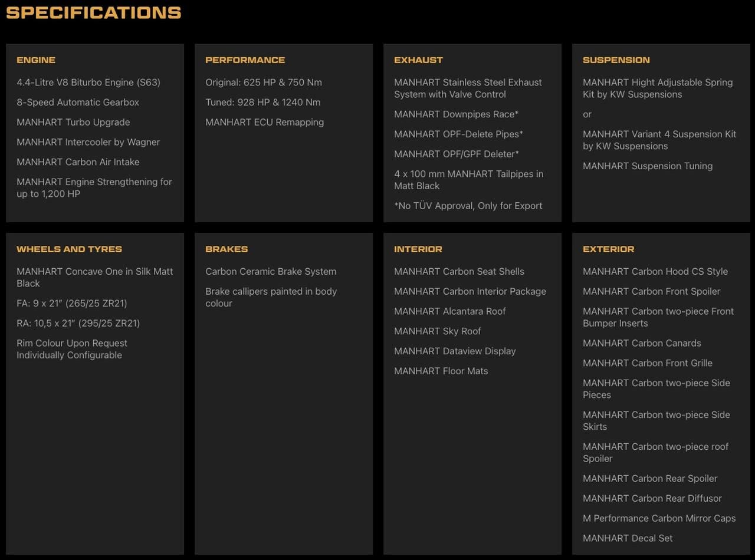Click 'RA: 10,5 x 21″ (295/25 ZR21)'
This screenshot has height=560, width=755.
78,324
